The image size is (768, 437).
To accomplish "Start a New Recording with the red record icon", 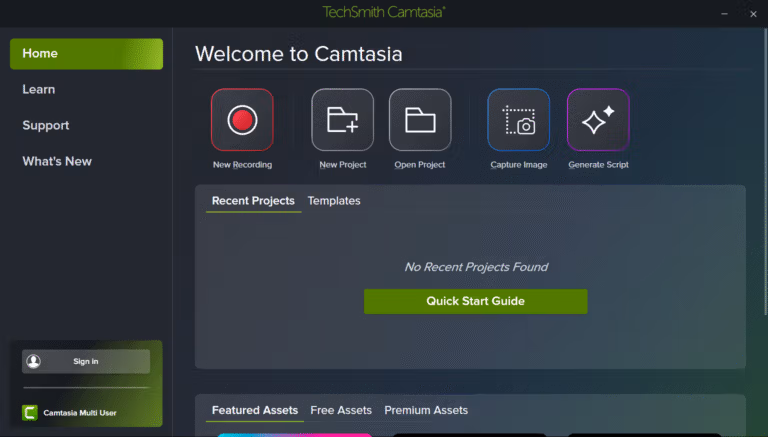I will click(x=242, y=120).
